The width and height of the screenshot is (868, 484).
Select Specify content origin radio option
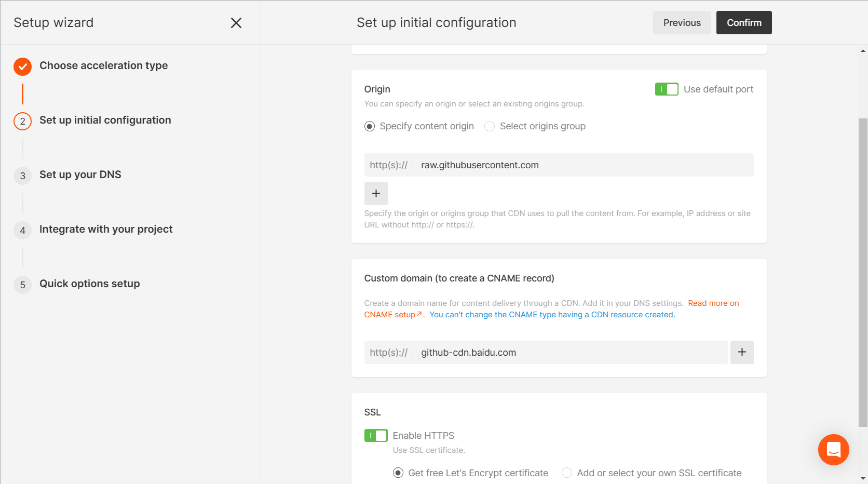tap(370, 126)
